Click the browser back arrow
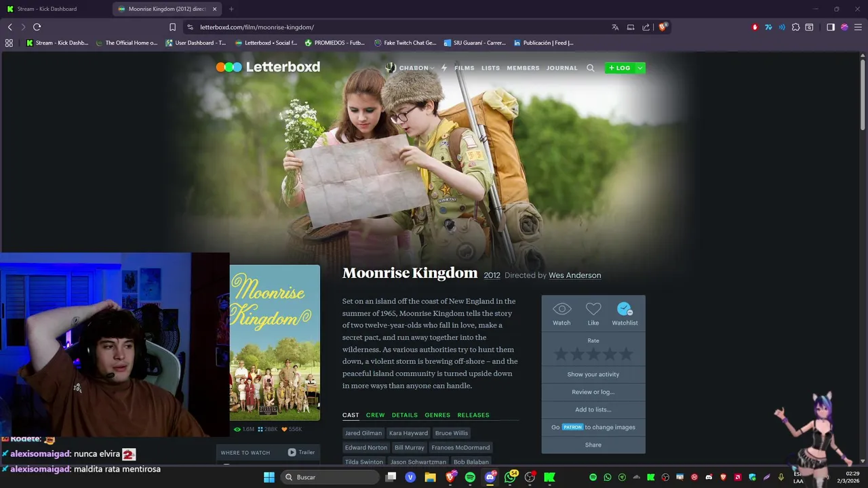 [9, 27]
